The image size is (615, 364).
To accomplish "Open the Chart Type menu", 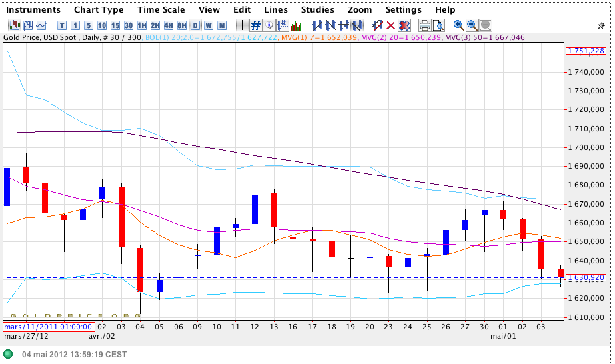I will (99, 9).
